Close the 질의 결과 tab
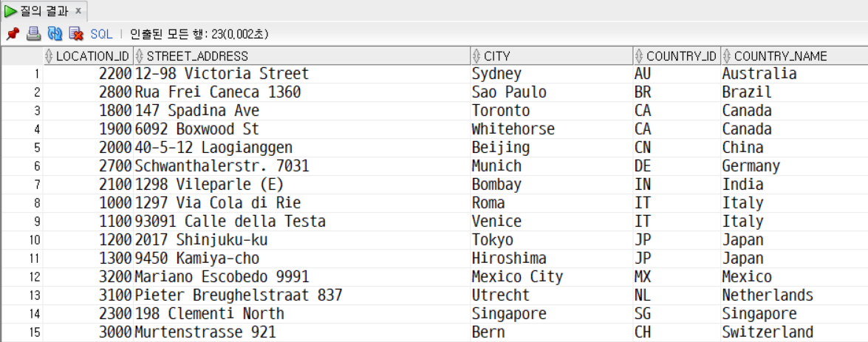This screenshot has width=868, height=342. pyautogui.click(x=78, y=10)
